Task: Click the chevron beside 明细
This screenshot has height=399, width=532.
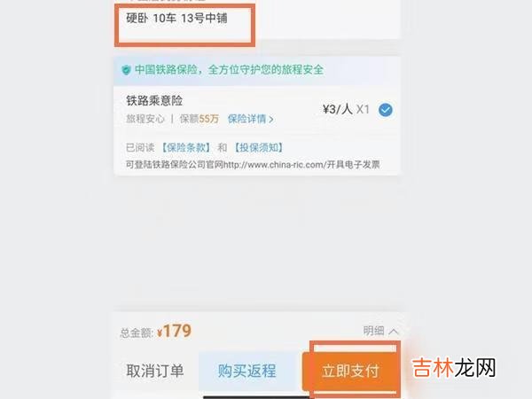Action: coord(394,331)
